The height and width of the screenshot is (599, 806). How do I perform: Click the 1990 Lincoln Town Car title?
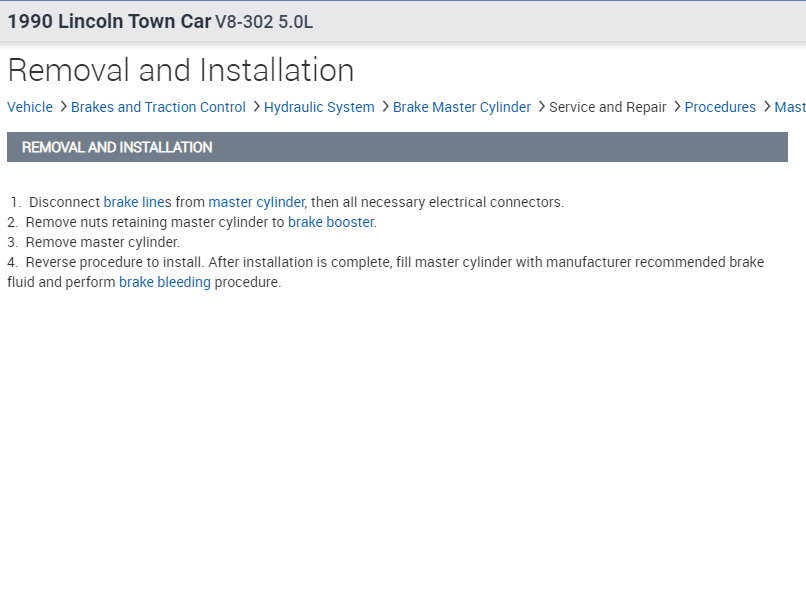(x=109, y=22)
